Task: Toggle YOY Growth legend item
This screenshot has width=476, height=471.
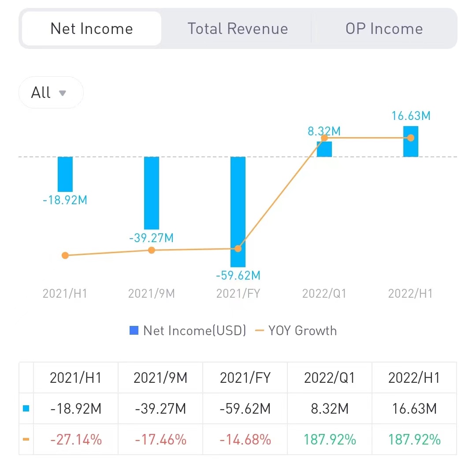Action: click(x=296, y=330)
